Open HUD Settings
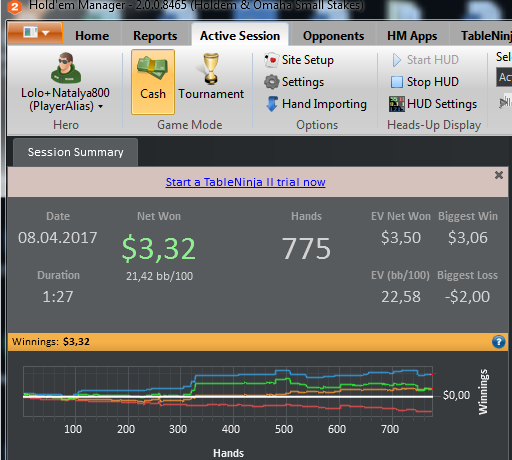The width and height of the screenshot is (512, 460). (433, 104)
